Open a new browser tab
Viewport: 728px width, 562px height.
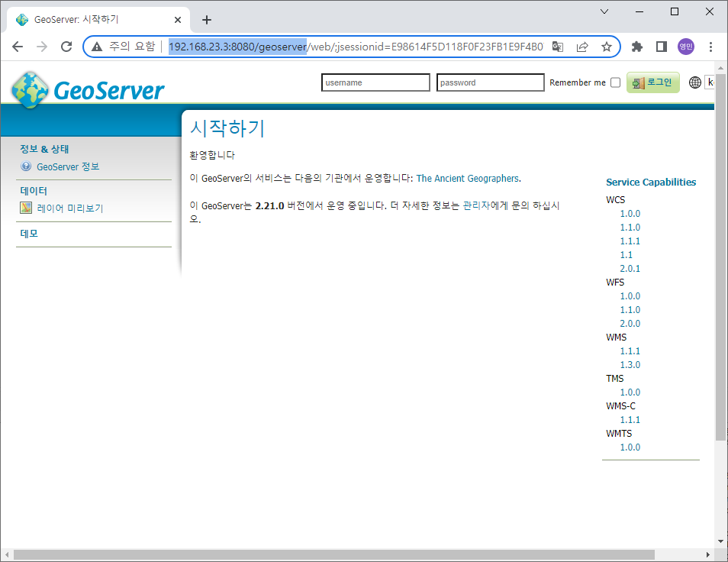click(207, 20)
